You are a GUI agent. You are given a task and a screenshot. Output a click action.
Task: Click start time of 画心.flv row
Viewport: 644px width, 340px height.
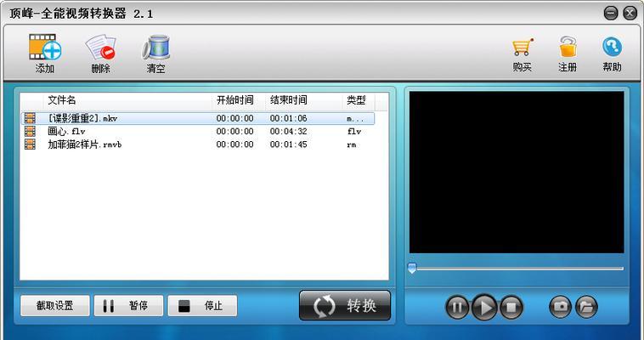[x=235, y=132]
